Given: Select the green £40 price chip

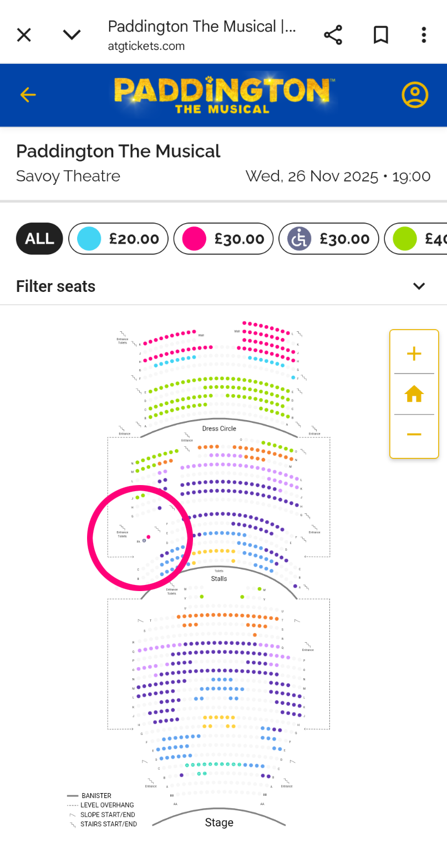Looking at the screenshot, I should pyautogui.click(x=417, y=239).
